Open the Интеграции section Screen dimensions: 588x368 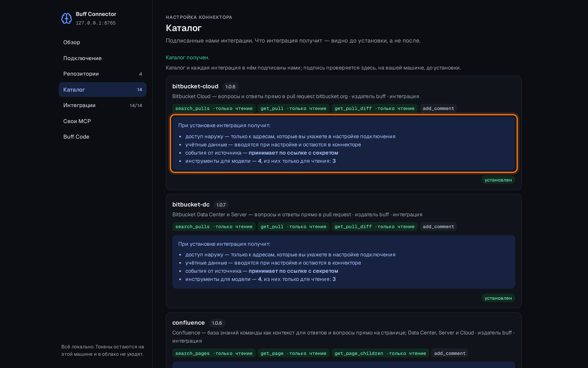pos(102,105)
